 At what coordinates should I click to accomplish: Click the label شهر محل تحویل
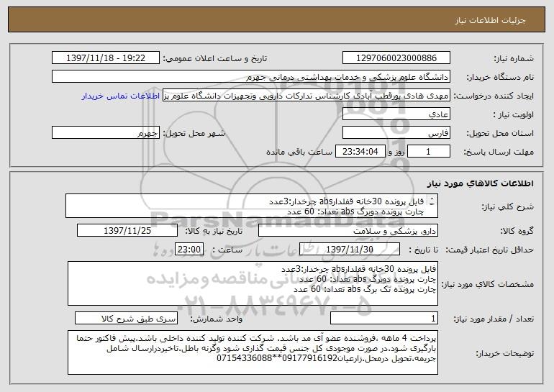(x=194, y=133)
